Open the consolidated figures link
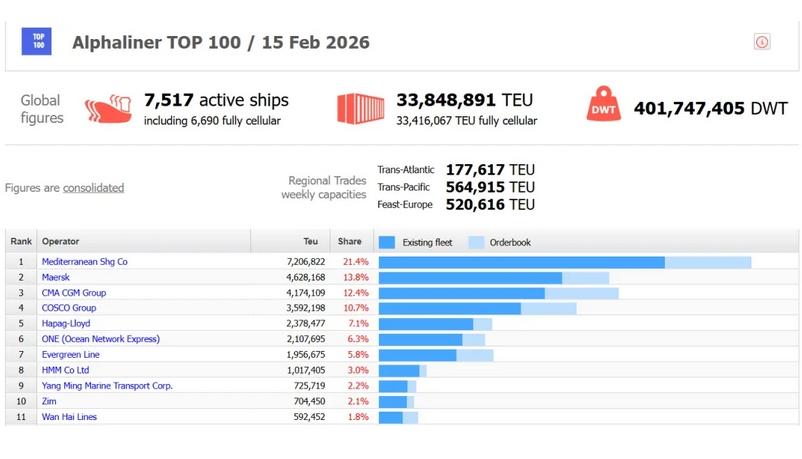Image resolution: width=802 pixels, height=459 pixels. click(x=93, y=187)
